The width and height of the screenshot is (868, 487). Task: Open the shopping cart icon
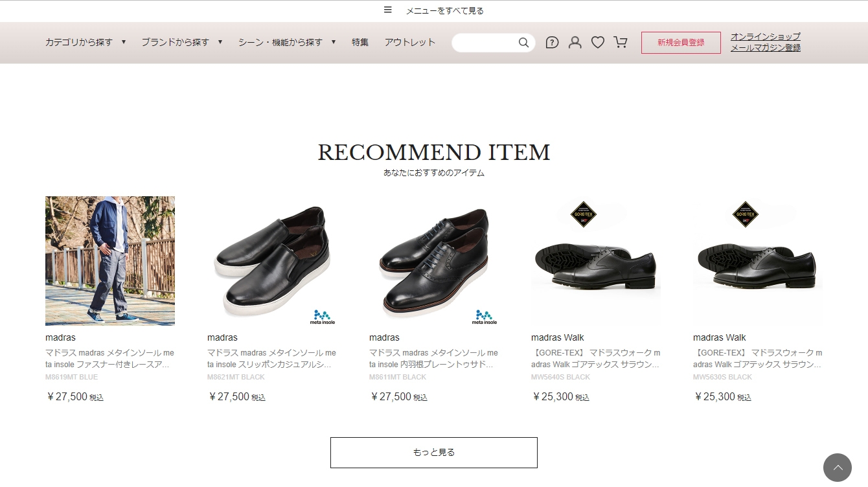pyautogui.click(x=621, y=42)
